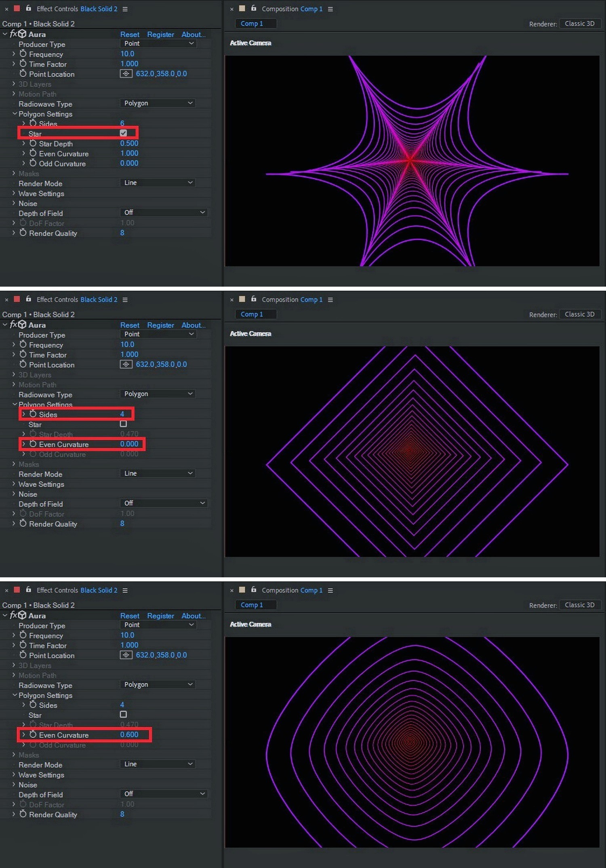
Task: Toggle the Star Depth stopwatch next to 0.500
Action: 33,144
